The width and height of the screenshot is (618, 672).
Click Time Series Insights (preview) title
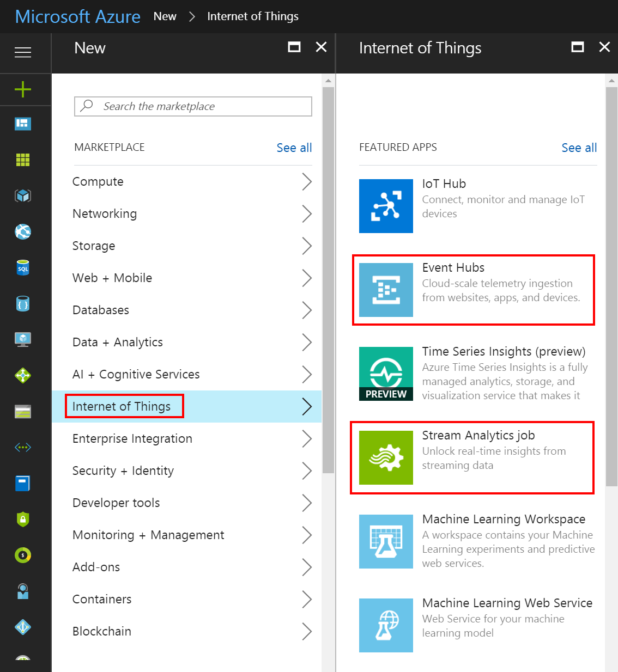pos(504,351)
